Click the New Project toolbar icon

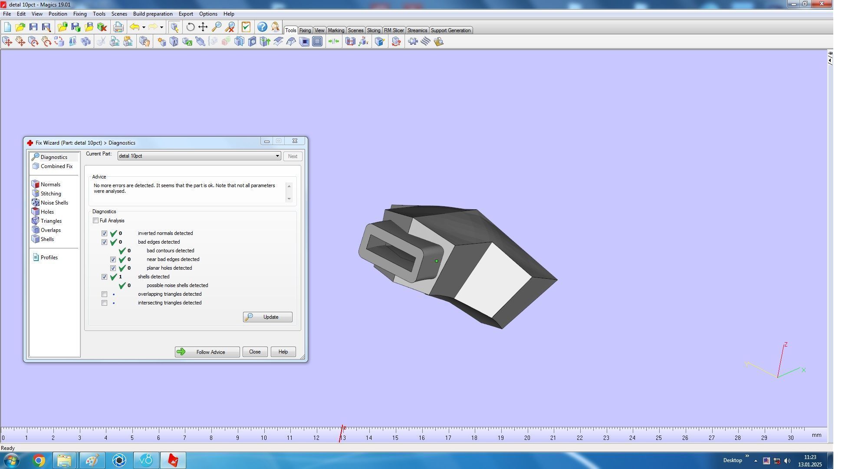click(x=7, y=27)
